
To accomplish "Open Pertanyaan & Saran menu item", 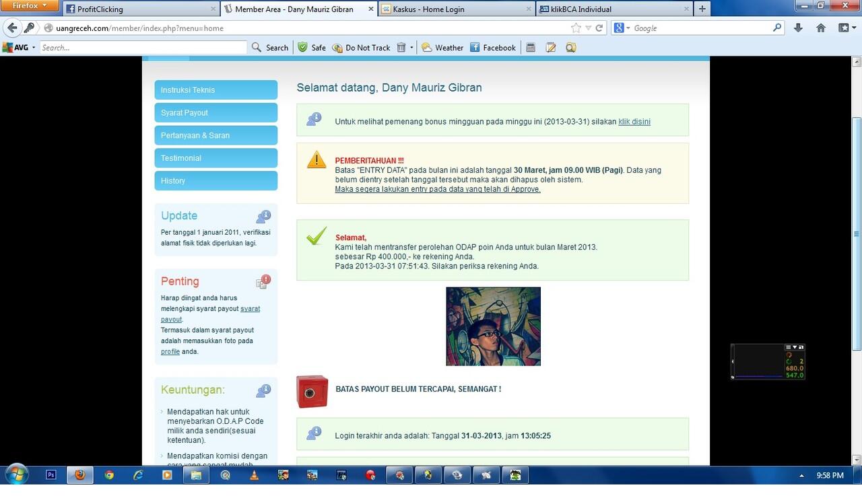I will (216, 135).
